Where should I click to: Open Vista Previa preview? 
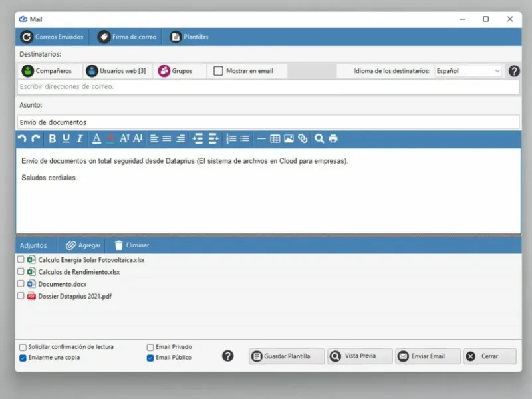click(360, 356)
